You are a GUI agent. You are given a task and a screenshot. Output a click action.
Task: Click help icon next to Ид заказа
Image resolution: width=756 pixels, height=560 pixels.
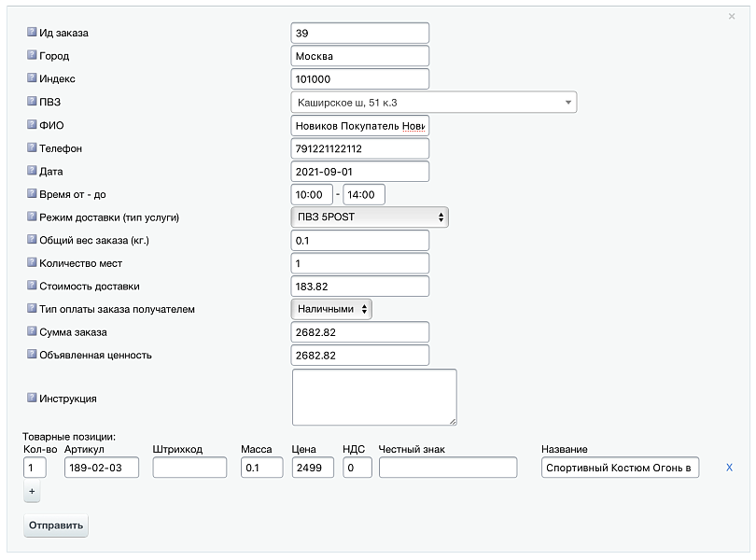click(32, 33)
